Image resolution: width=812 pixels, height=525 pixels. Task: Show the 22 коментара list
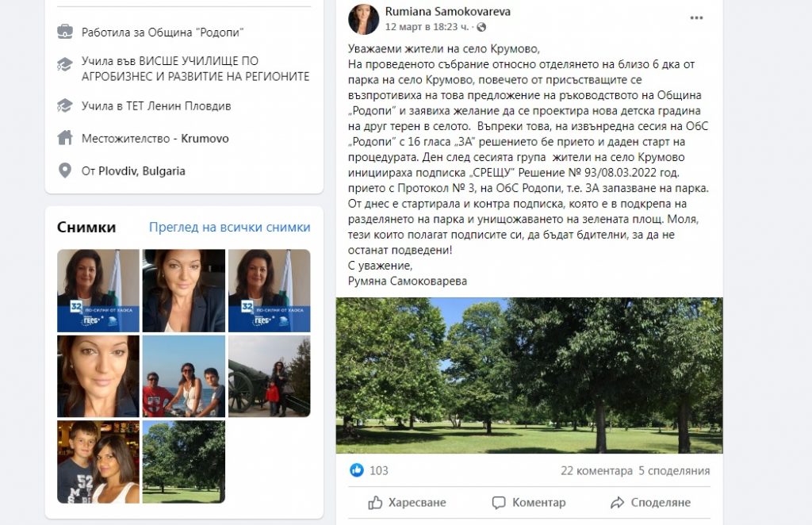pos(596,470)
